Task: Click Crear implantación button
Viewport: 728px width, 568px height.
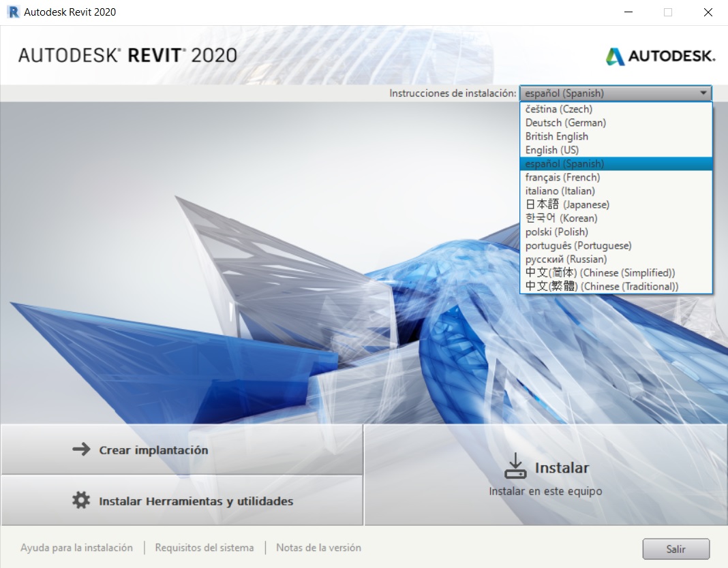Action: (x=182, y=449)
